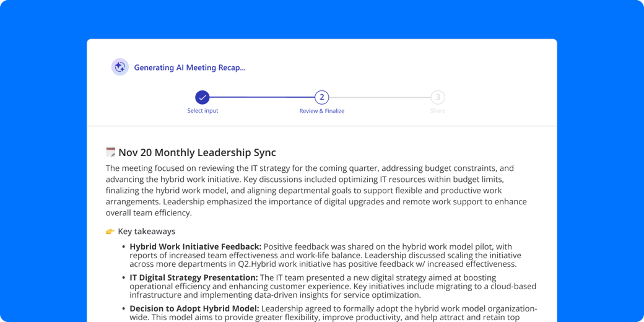The width and height of the screenshot is (644, 322).
Task: Click progress line between steps 2 and 3
Action: [x=380, y=97]
